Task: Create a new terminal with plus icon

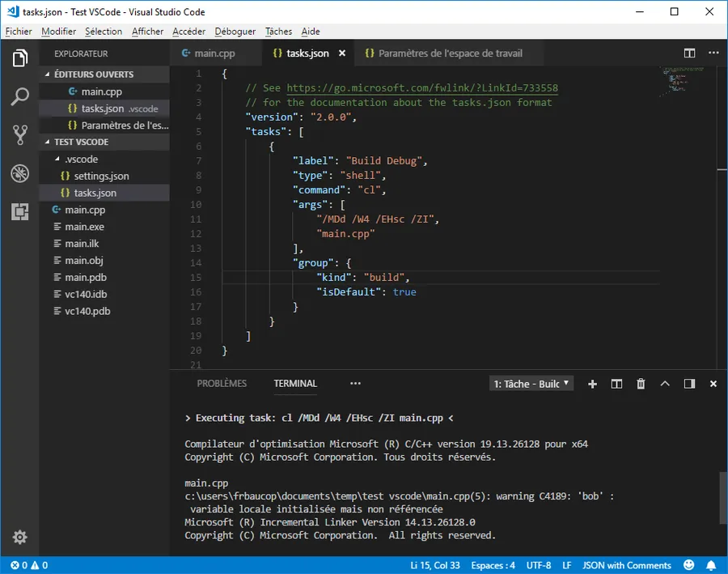Action: click(592, 384)
